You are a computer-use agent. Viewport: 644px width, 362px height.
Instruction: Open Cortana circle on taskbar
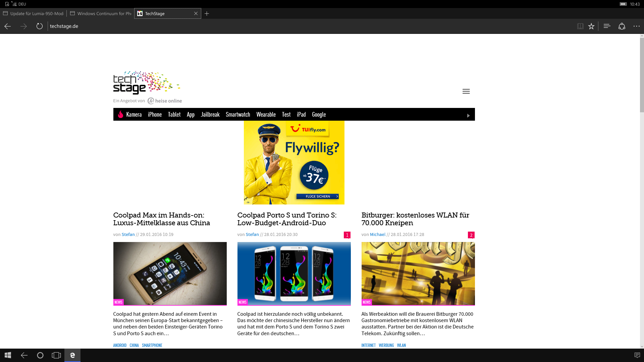[40, 355]
